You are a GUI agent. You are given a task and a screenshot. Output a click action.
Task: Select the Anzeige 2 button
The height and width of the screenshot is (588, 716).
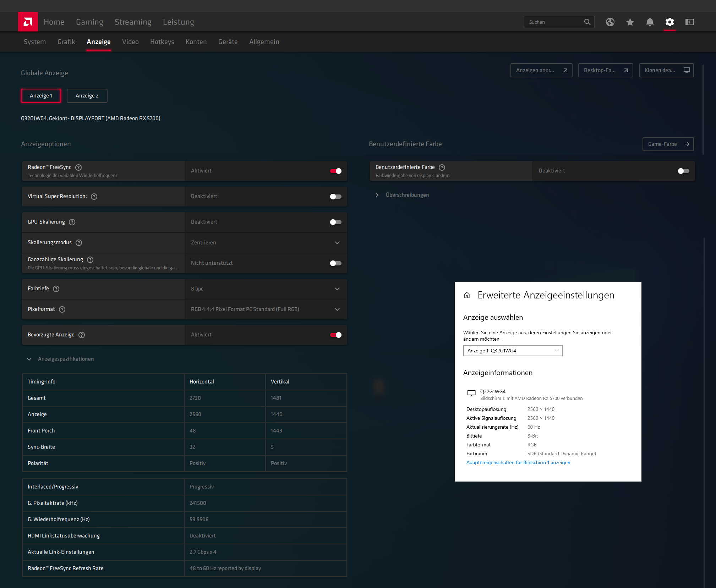click(87, 96)
